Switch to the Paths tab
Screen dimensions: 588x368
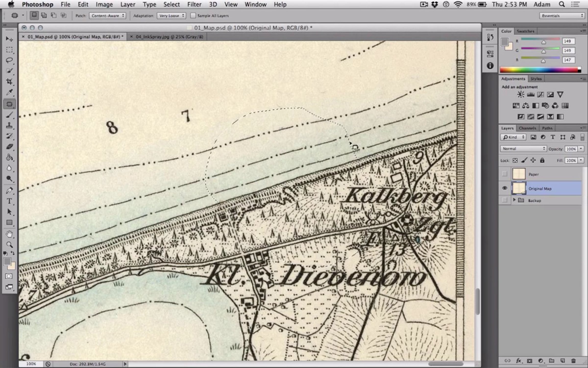[547, 128]
